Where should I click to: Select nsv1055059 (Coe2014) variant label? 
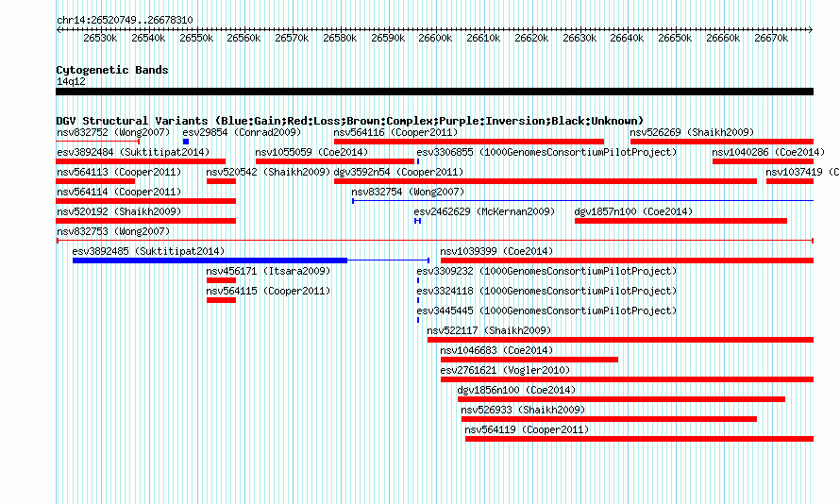coord(311,152)
